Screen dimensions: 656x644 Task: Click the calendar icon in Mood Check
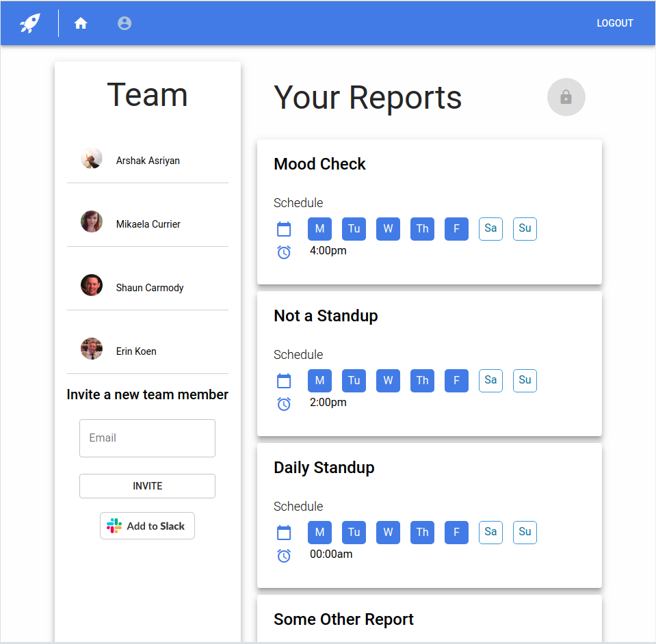(284, 229)
